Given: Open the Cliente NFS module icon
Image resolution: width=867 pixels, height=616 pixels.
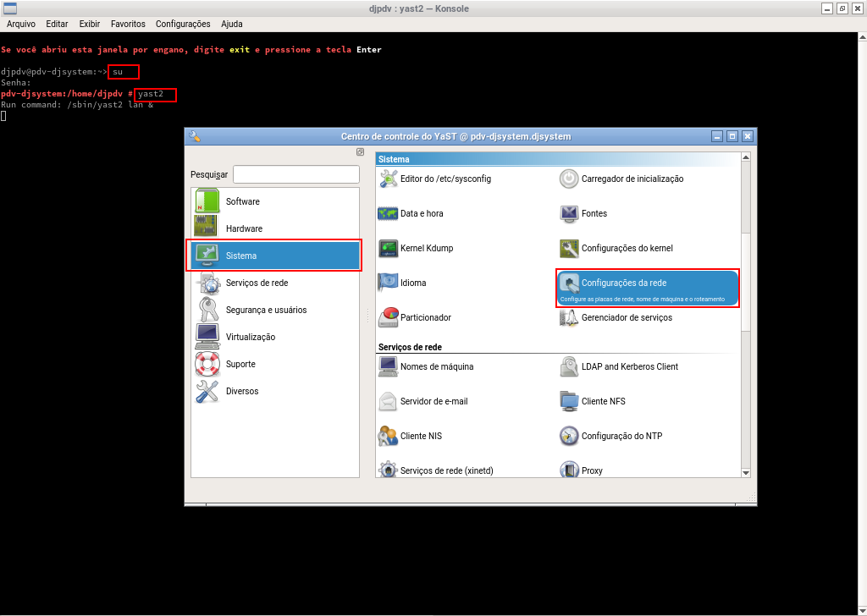Looking at the screenshot, I should tap(569, 401).
